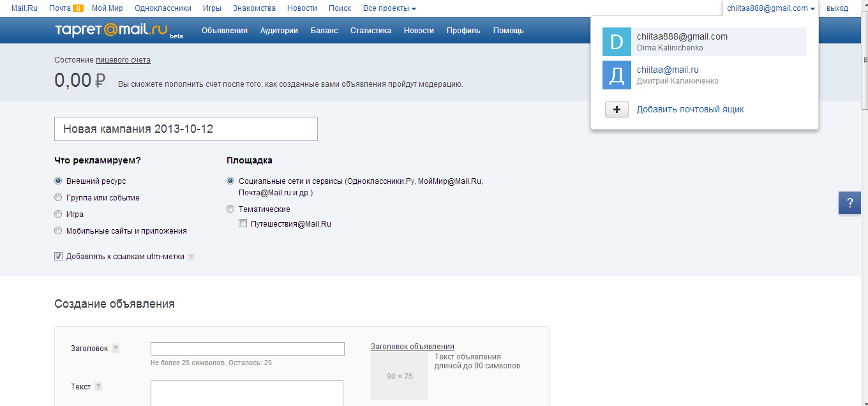Open help hint next to utm-метки

tap(190, 257)
